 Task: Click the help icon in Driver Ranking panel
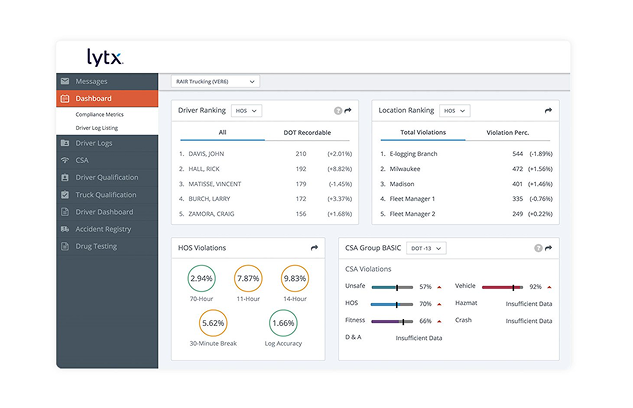[338, 111]
